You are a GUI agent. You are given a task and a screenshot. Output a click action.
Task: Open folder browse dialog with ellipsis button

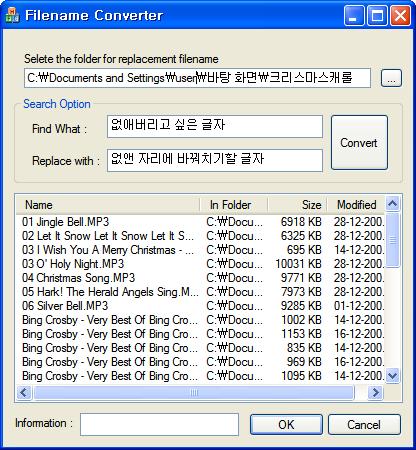[391, 78]
